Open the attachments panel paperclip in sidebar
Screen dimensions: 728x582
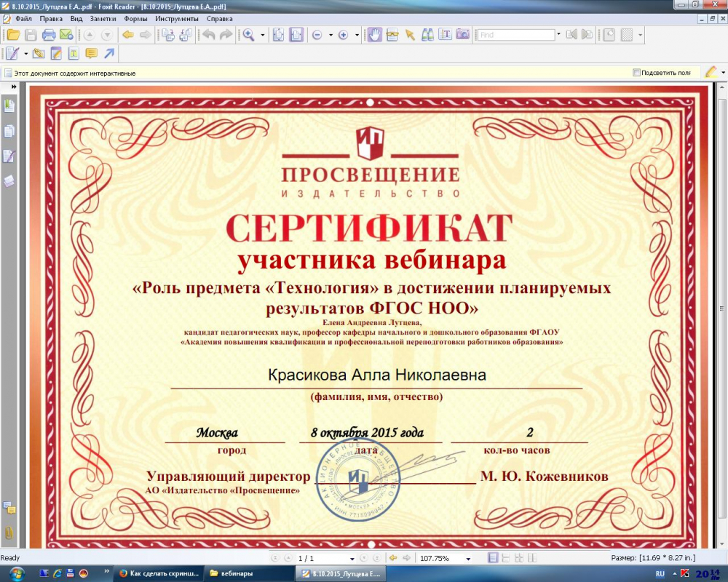click(9, 532)
